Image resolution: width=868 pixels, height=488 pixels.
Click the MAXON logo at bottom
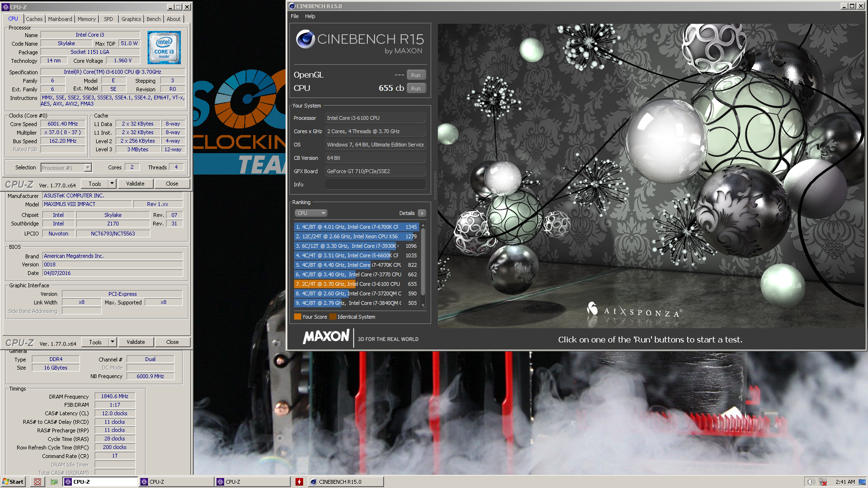[x=326, y=337]
